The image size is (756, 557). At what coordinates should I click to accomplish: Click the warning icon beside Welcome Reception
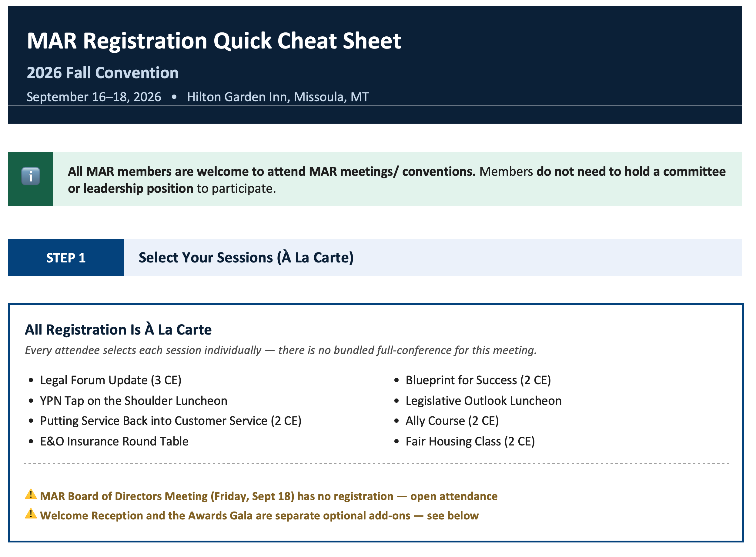click(31, 514)
